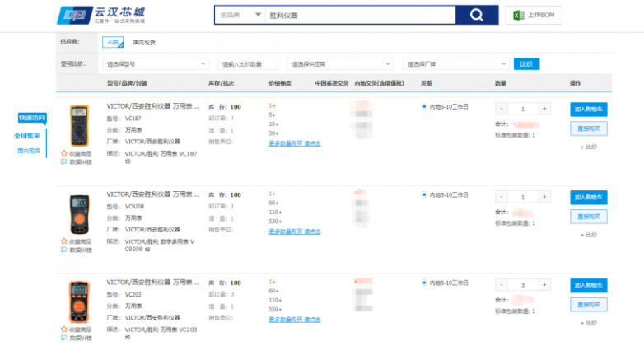Open 快速访问 sidebar tab
This screenshot has width=644, height=360.
(x=32, y=118)
